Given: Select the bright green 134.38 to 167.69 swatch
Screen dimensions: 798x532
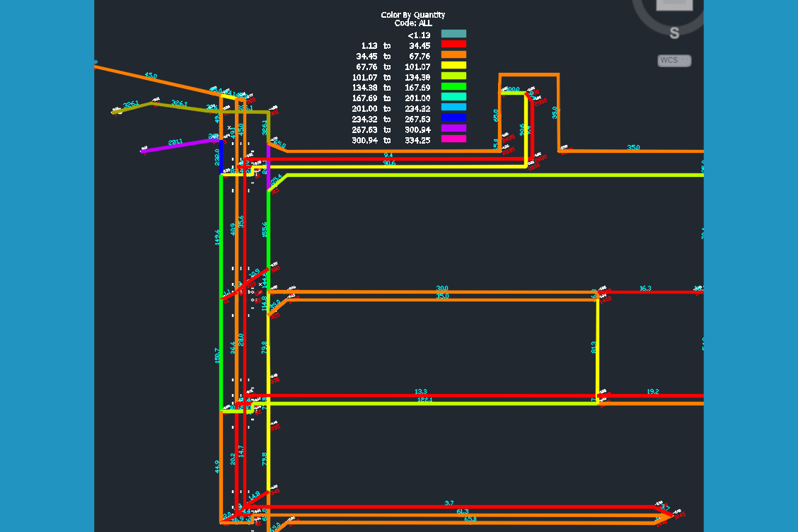Looking at the screenshot, I should coord(453,86).
